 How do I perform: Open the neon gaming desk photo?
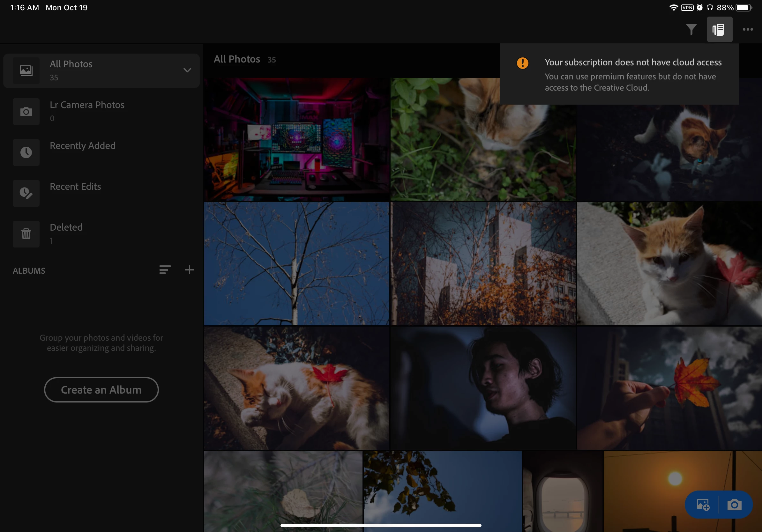tap(296, 139)
